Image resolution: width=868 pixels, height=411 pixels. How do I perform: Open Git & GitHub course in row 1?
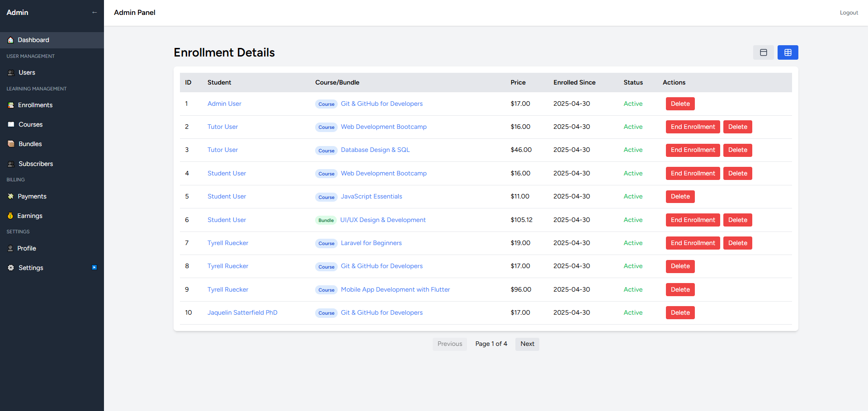(x=382, y=104)
